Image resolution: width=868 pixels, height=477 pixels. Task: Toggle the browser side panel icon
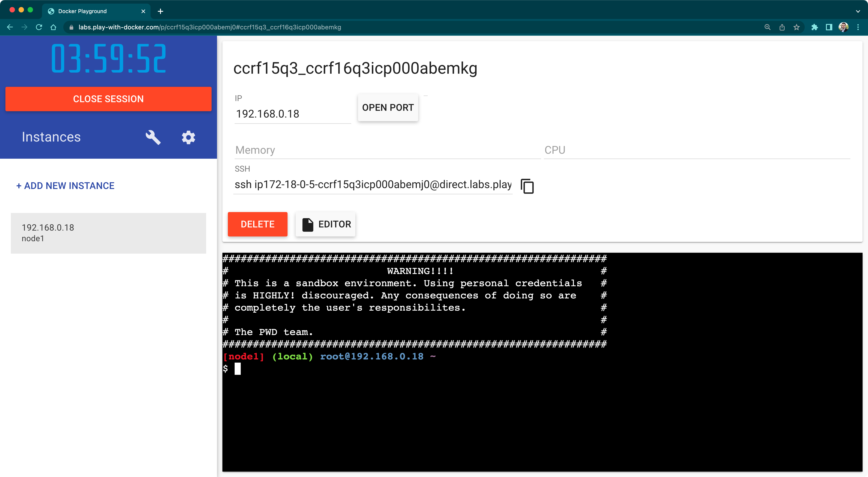[829, 27]
